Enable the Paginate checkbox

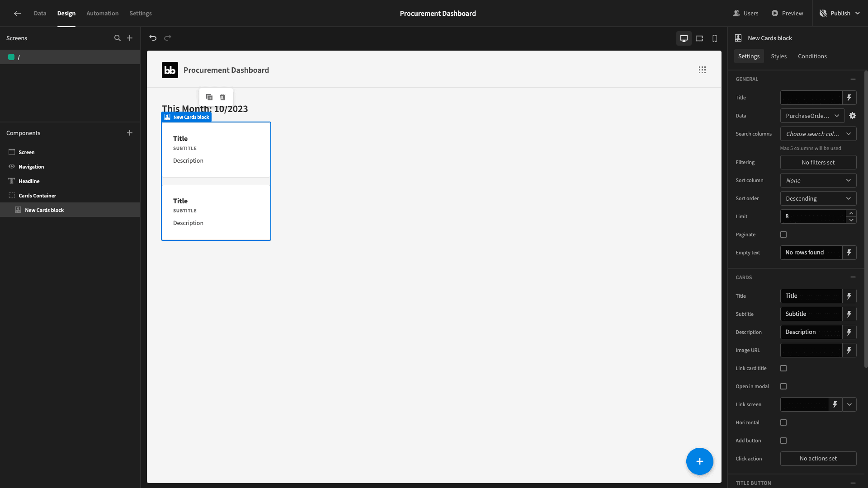pos(783,235)
